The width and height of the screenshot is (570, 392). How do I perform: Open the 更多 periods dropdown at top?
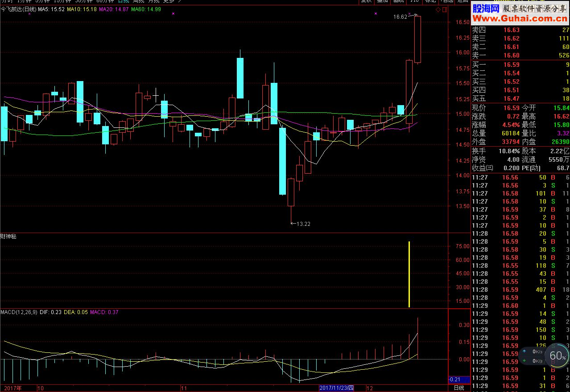[172, 1]
